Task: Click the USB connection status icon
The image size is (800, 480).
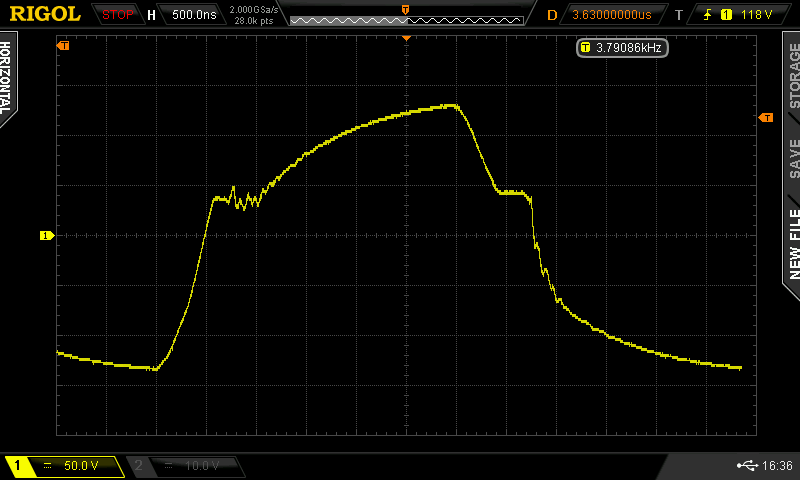Action: coord(746,465)
